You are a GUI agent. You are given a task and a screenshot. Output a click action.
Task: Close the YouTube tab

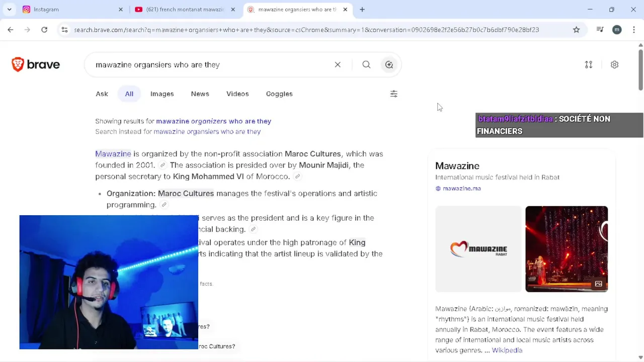(233, 9)
